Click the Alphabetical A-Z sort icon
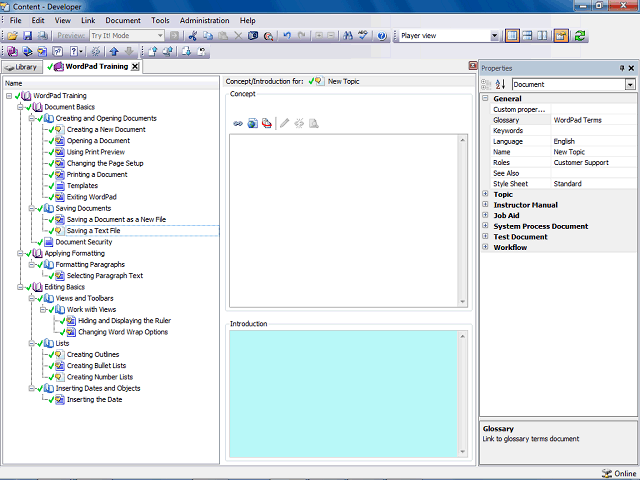 [500, 84]
